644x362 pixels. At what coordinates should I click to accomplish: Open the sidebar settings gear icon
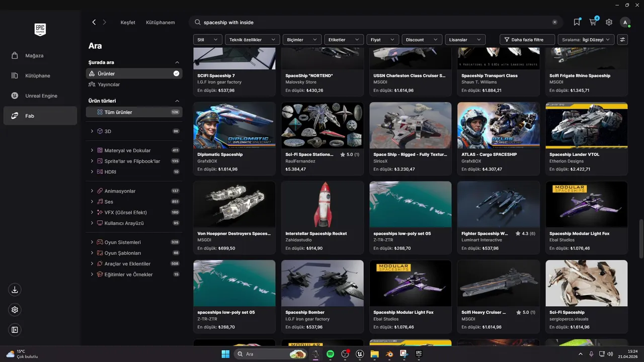[15, 310]
